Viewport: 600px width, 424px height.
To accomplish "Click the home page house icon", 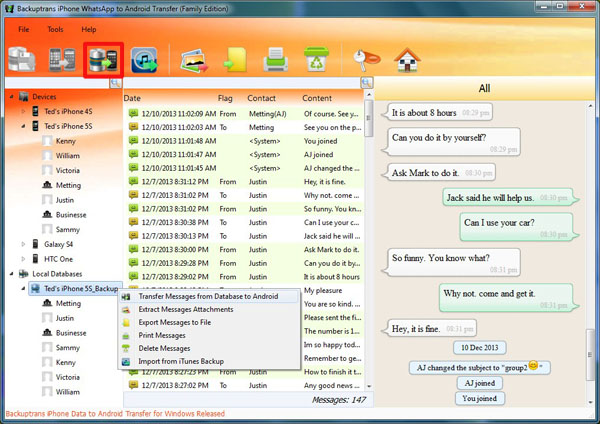I will pos(407,60).
